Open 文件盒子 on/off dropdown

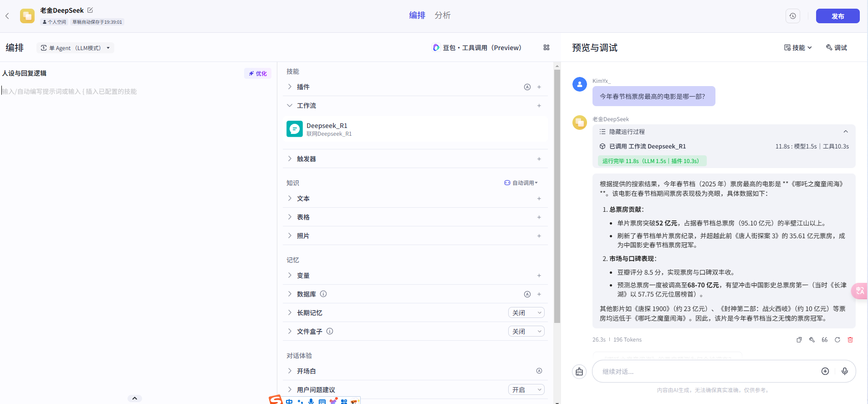pos(526,332)
